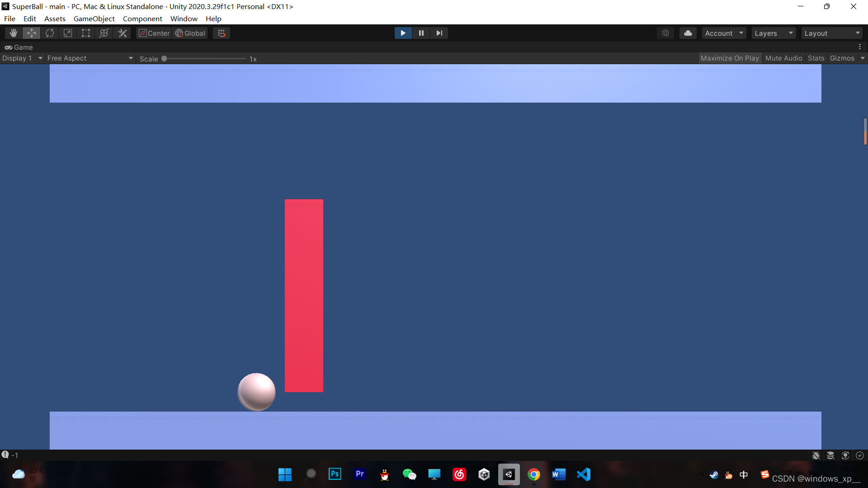Screen dimensions: 868x488
Task: Select the Scale tool
Action: [x=68, y=33]
